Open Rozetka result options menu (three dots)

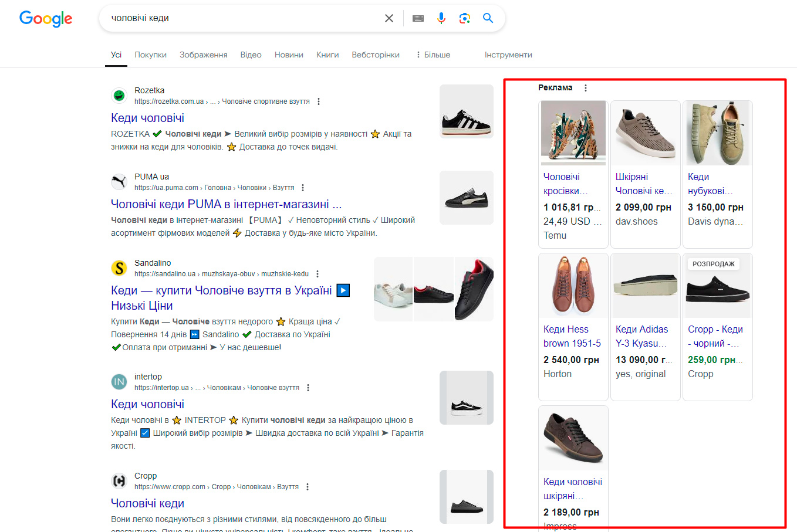click(x=319, y=101)
